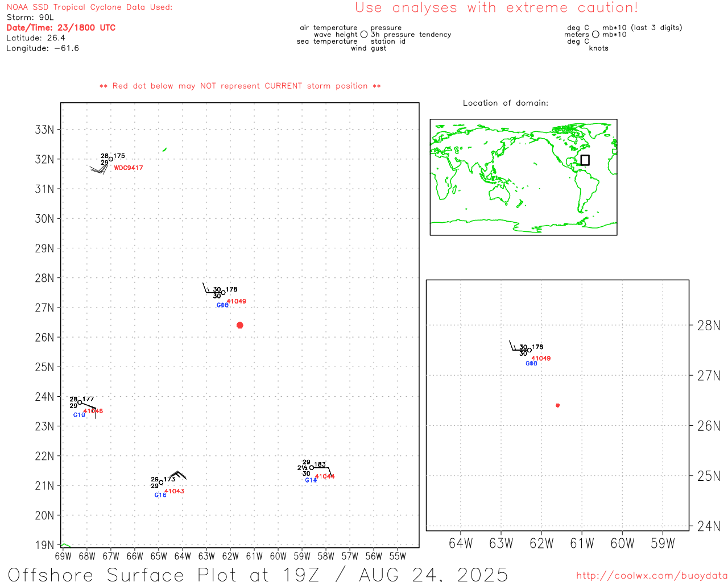Click 'meters' in the units legend
This screenshot has width=728, height=582.
click(x=576, y=35)
